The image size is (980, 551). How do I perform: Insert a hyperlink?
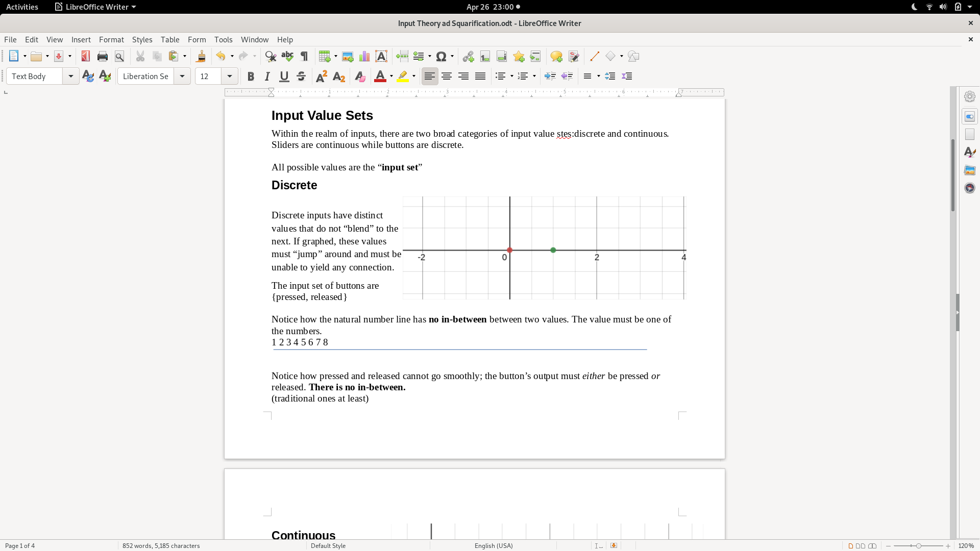468,57
